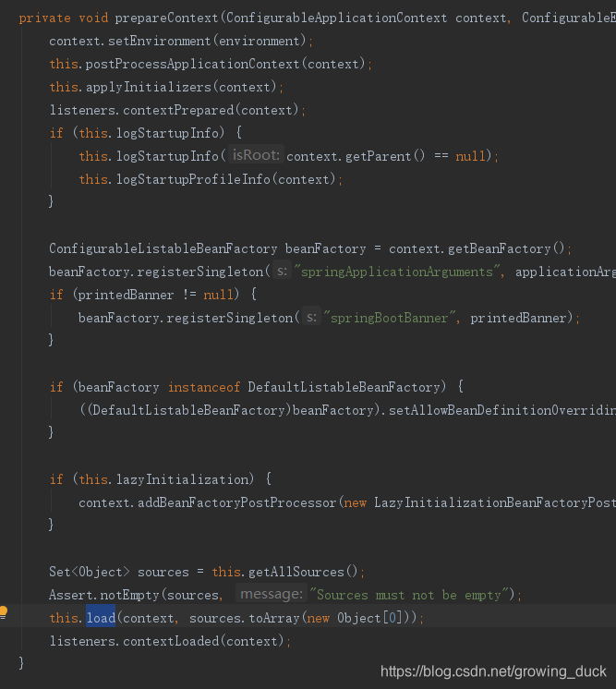Click Assert.notEmpty call
The height and width of the screenshot is (689, 616).
click(103, 595)
